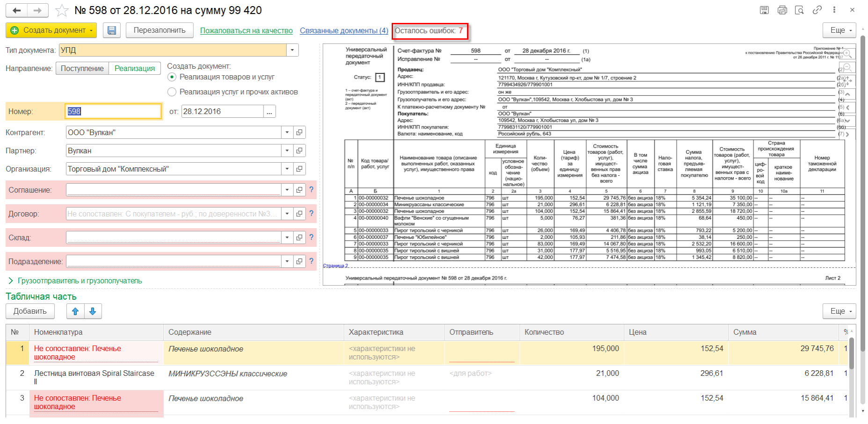Select Реализация товаров и услуг radio button
This screenshot has height=424, width=868.
pos(172,77)
